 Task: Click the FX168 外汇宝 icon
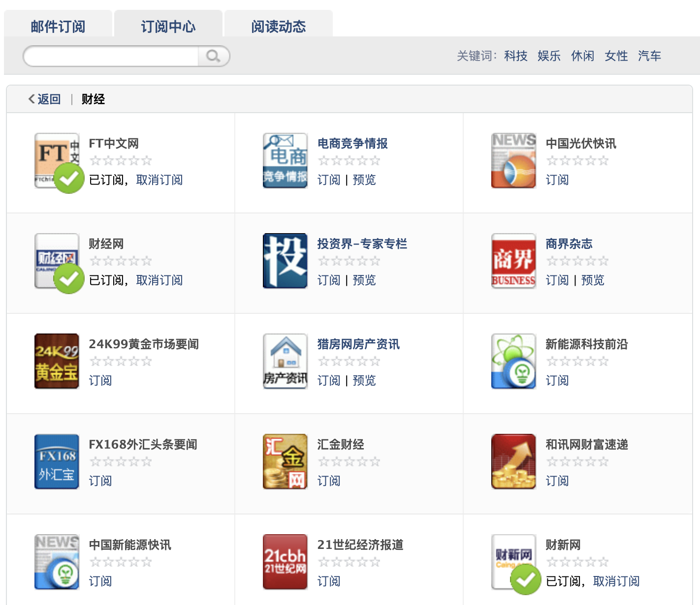click(57, 461)
